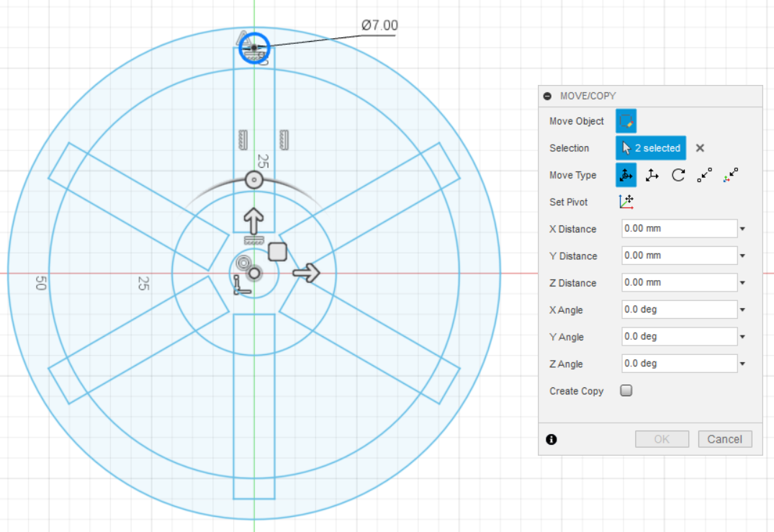The height and width of the screenshot is (532, 774).
Task: Click the left parallel constraint icon on the spoke
Action: (243, 140)
